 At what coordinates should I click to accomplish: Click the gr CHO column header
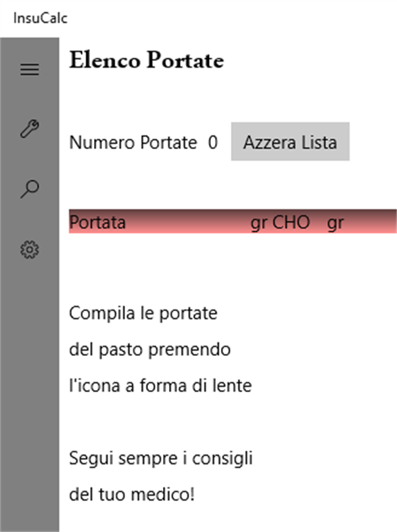click(280, 223)
